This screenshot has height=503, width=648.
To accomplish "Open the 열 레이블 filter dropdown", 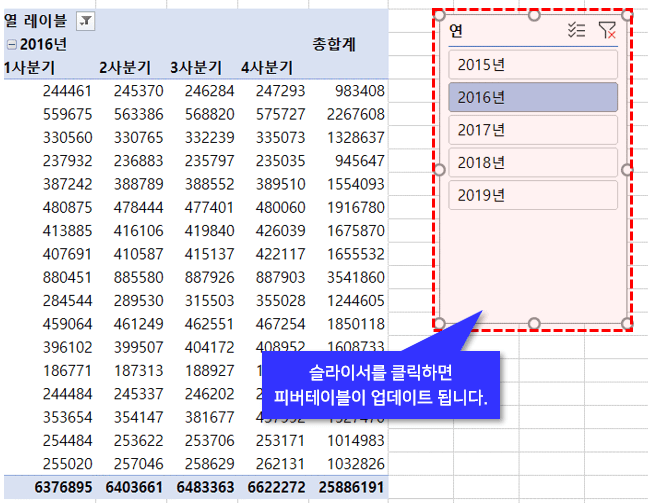I will [x=86, y=21].
